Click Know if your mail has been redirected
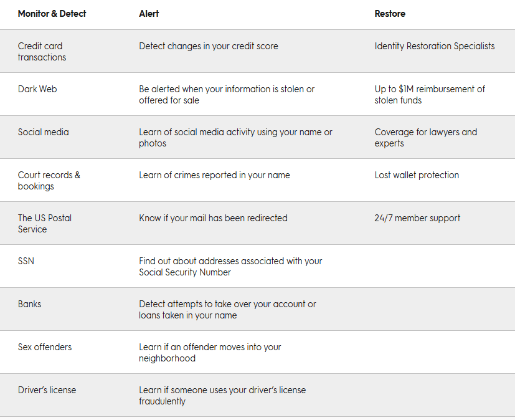 213,218
